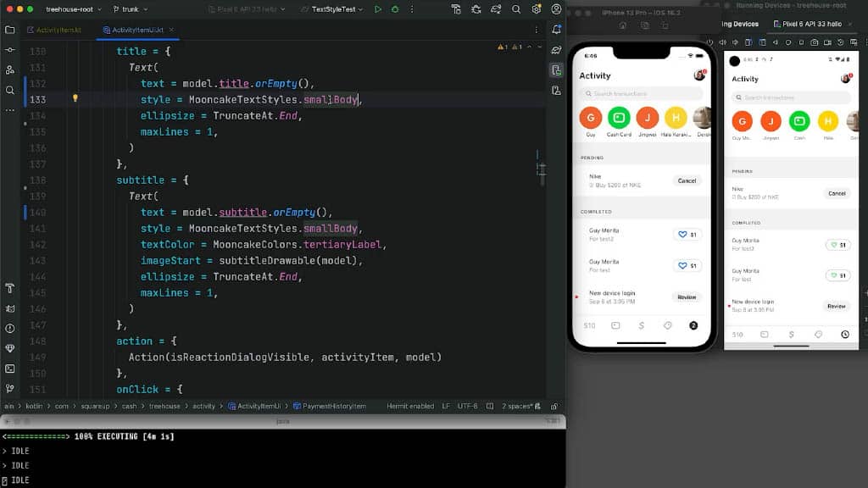868x488 pixels.
Task: Open trunk branch dropdown
Action: 131,9
